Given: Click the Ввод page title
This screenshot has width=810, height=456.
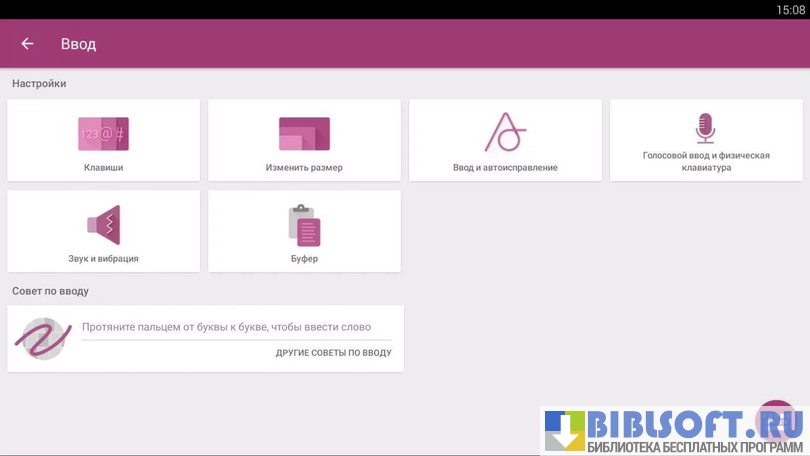Looking at the screenshot, I should (x=78, y=44).
